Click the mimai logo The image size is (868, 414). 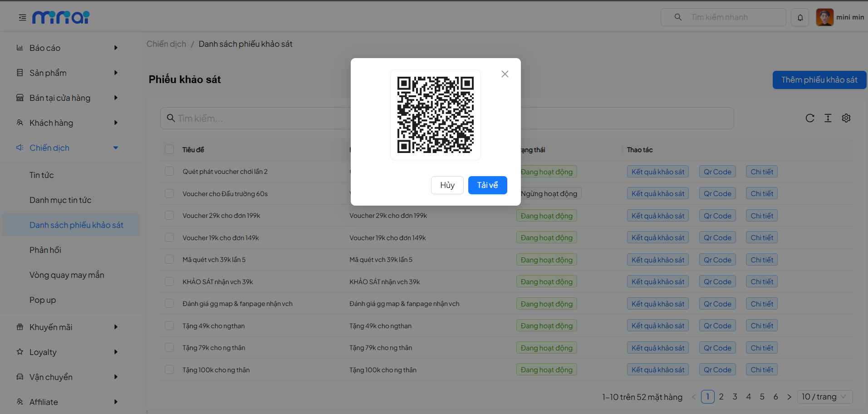[61, 17]
